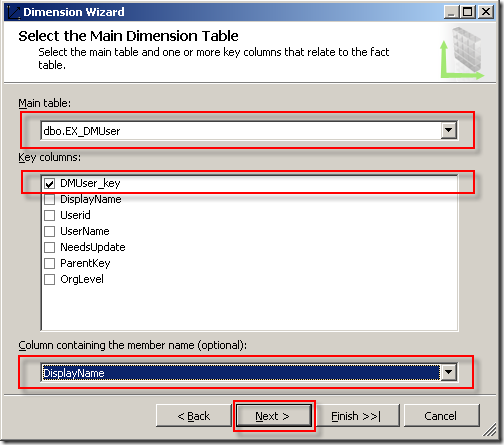The width and height of the screenshot is (504, 445).
Task: Toggle the OrgLevel key column checkbox
Action: pyautogui.click(x=50, y=279)
